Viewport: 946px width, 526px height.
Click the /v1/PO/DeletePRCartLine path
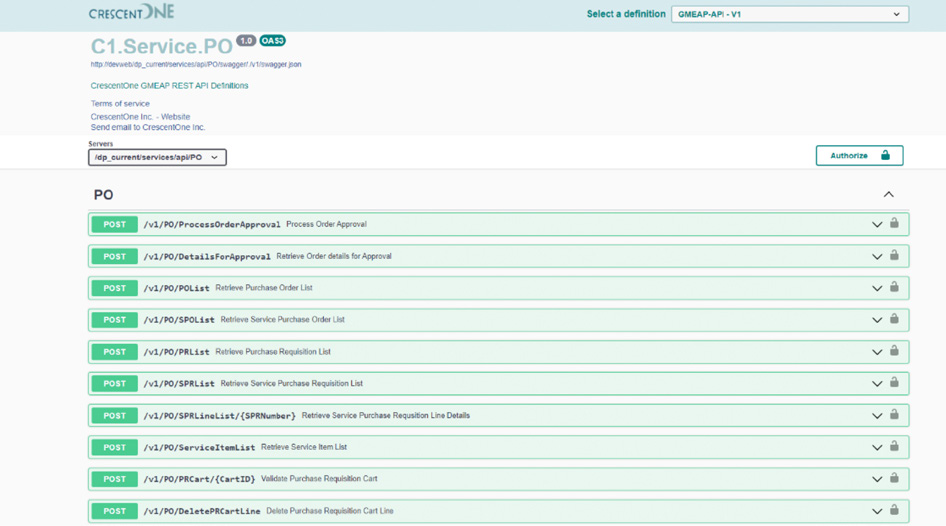pos(202,511)
